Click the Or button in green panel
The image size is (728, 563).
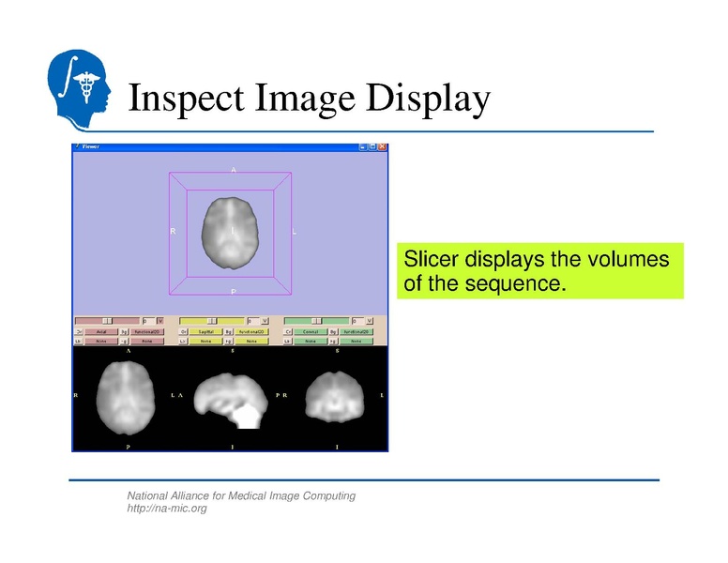pos(288,331)
